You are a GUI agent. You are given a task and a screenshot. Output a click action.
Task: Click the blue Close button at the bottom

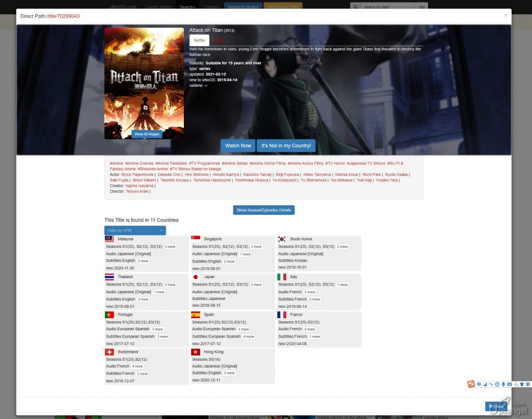tap(496, 406)
